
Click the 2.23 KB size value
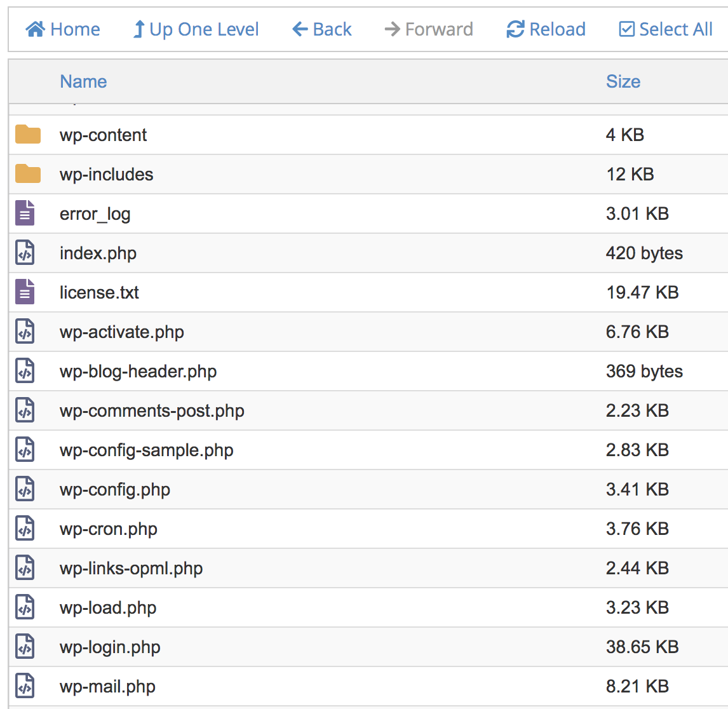[637, 410]
